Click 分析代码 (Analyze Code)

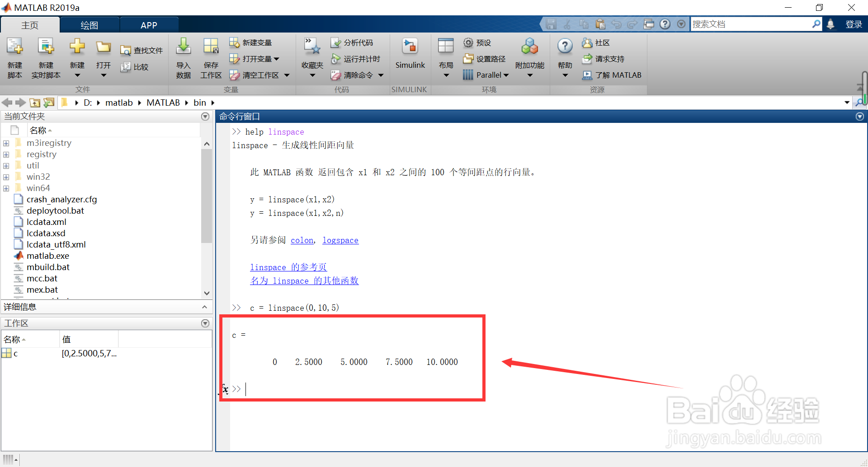coord(352,42)
